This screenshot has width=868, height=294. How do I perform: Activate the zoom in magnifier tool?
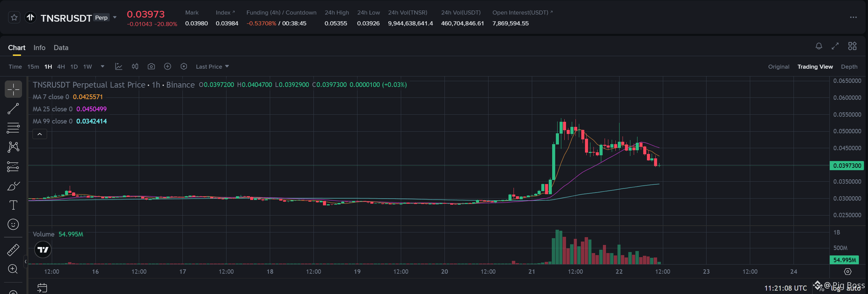[x=13, y=269]
